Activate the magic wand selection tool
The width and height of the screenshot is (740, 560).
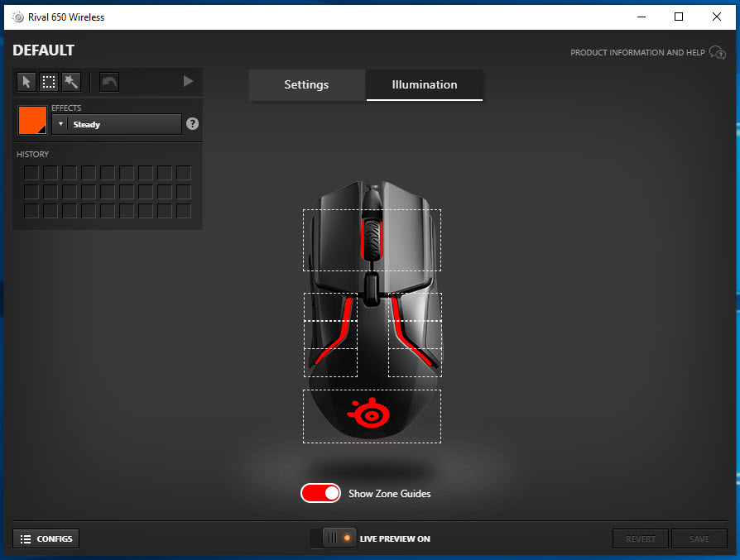(71, 82)
